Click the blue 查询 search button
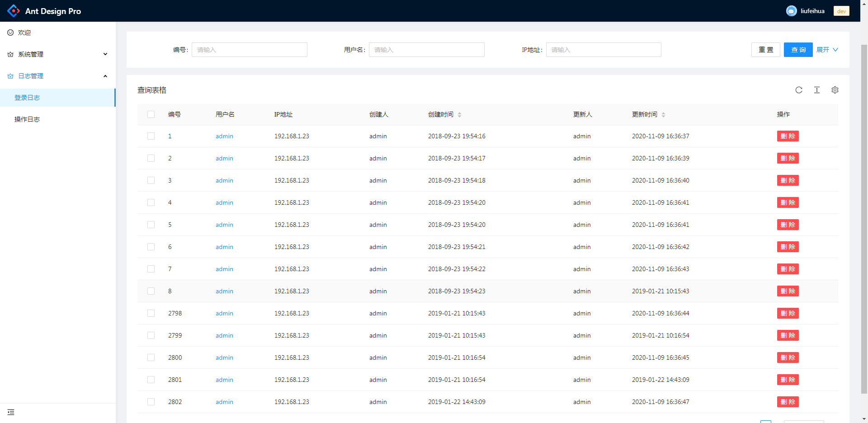868x423 pixels. tap(798, 50)
